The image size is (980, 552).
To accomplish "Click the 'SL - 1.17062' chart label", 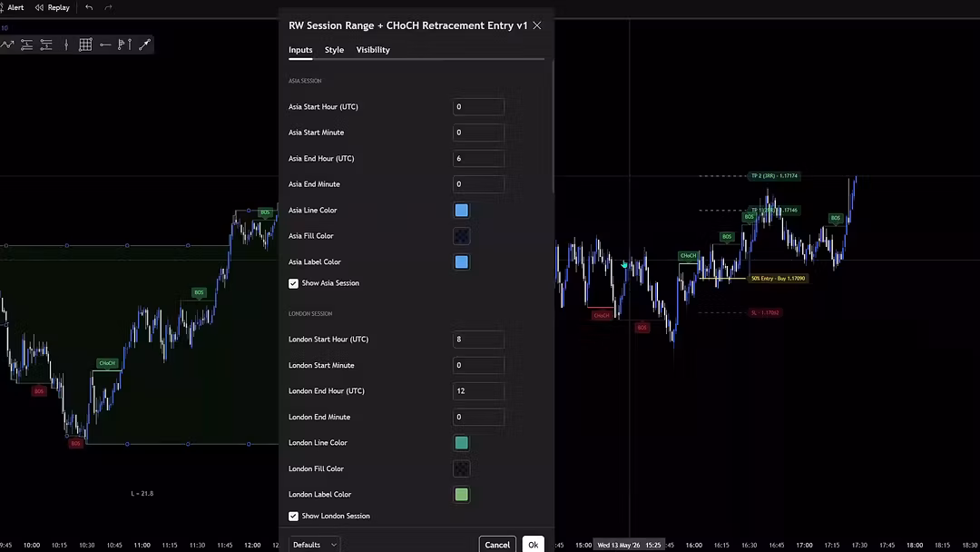I will [x=765, y=312].
